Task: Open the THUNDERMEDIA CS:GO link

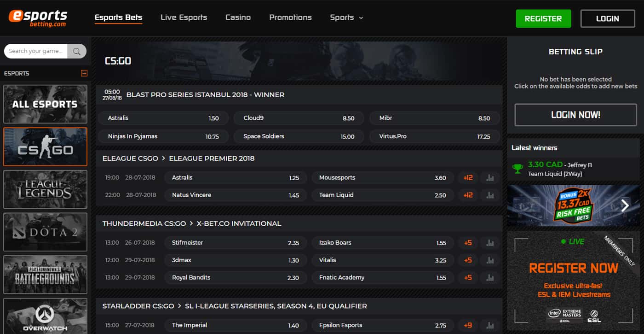Action: [144, 223]
